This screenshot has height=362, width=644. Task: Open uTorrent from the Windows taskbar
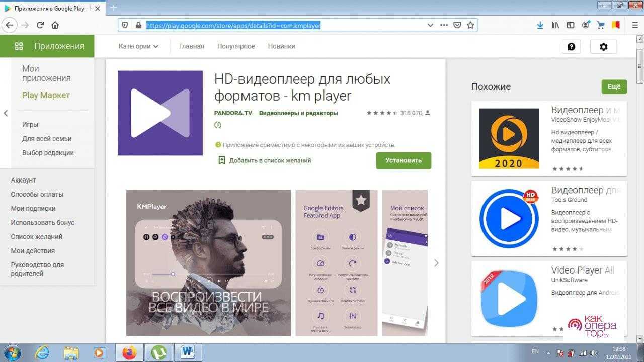(x=158, y=353)
